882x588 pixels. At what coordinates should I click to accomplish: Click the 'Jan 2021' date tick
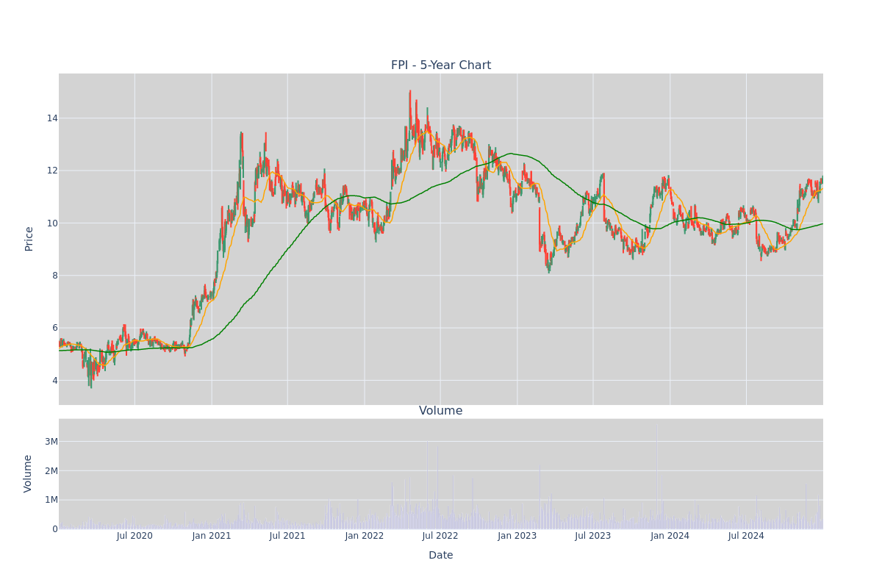tap(212, 536)
